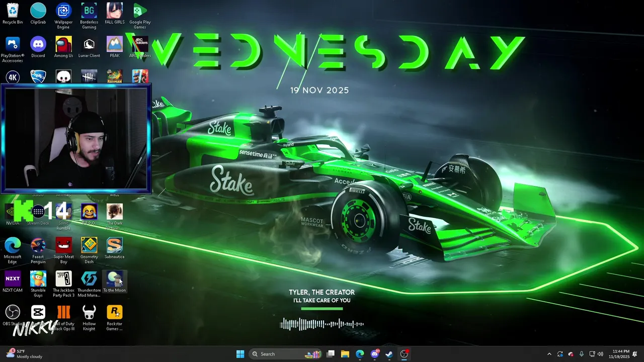This screenshot has height=362, width=644.
Task: Open the OBS Studio desktop shortcut
Action: [x=13, y=315]
